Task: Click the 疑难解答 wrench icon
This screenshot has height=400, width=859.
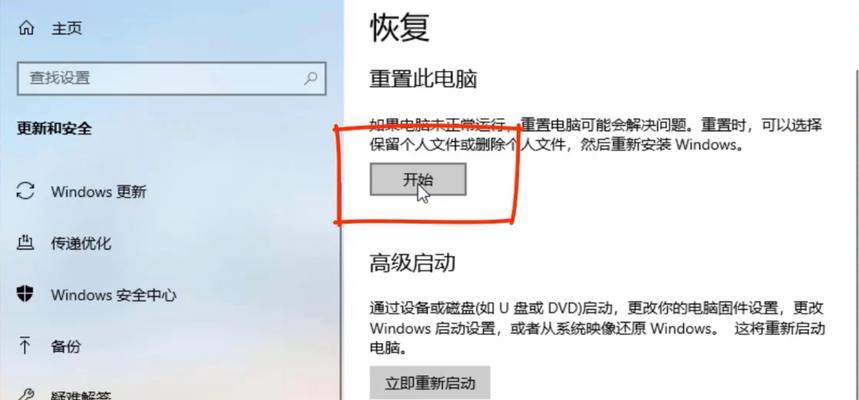Action: tap(25, 394)
